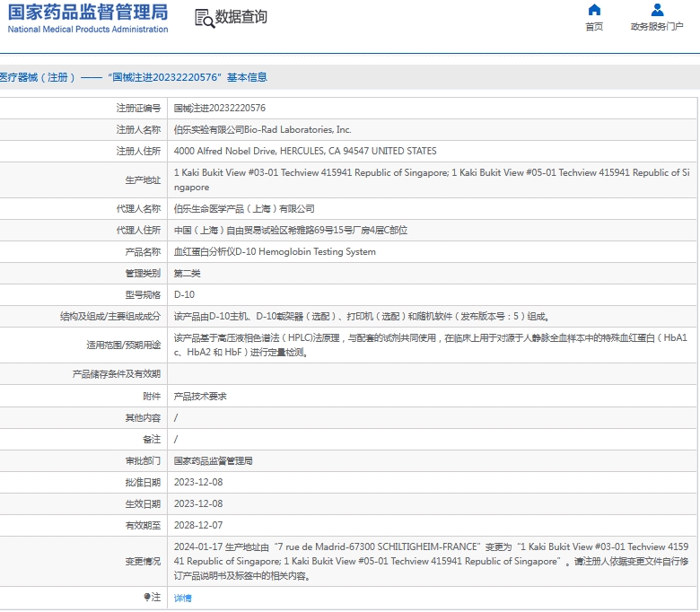Click the 其他内容 row label
The width and height of the screenshot is (700, 612).
(143, 418)
